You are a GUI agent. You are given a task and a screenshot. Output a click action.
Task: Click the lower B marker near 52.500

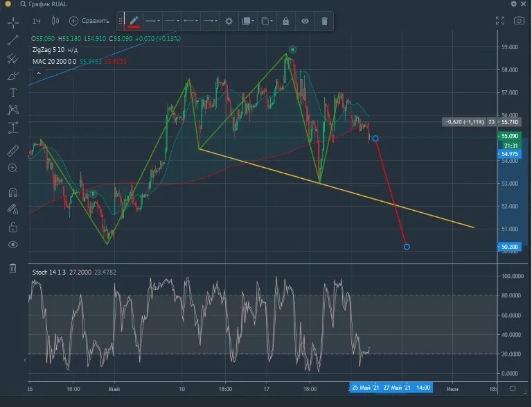(93, 194)
